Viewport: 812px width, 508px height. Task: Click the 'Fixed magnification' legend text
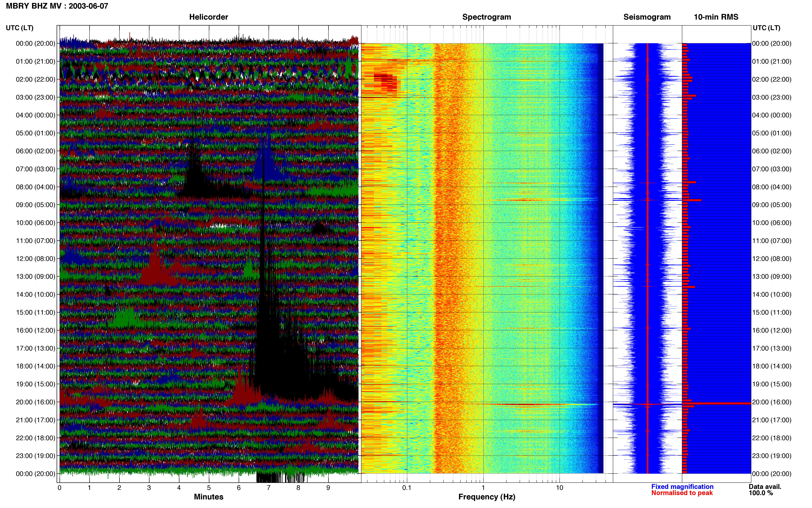click(x=682, y=486)
